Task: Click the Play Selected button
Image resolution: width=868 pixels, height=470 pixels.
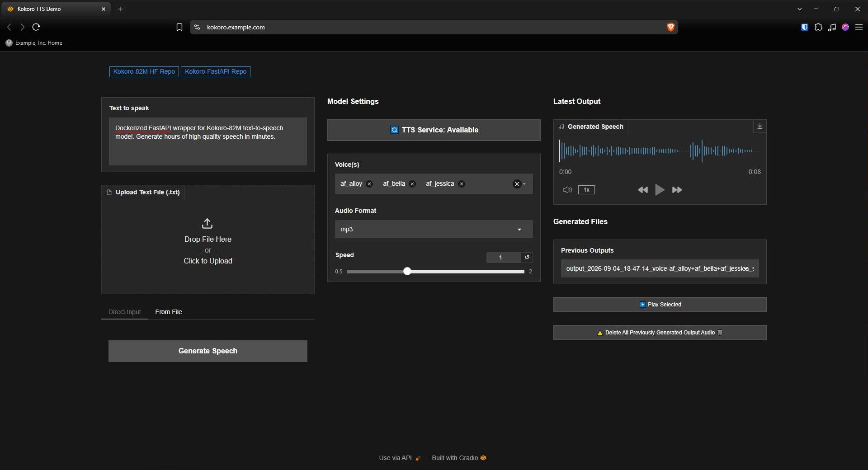Action: coord(660,305)
